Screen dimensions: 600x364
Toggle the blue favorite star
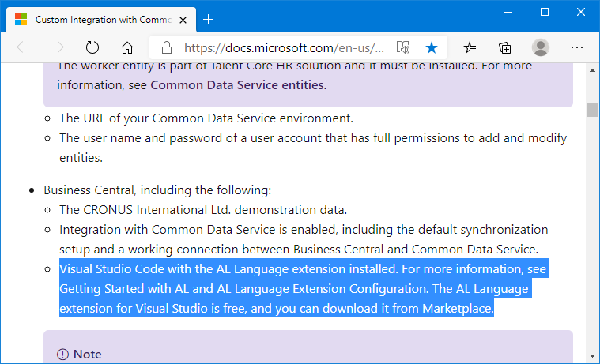(x=432, y=48)
